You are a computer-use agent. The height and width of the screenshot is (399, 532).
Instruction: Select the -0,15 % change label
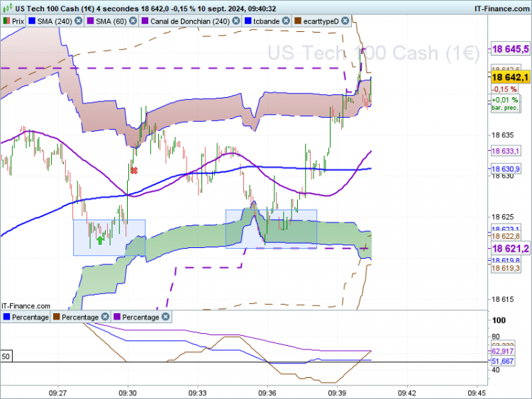click(x=505, y=89)
